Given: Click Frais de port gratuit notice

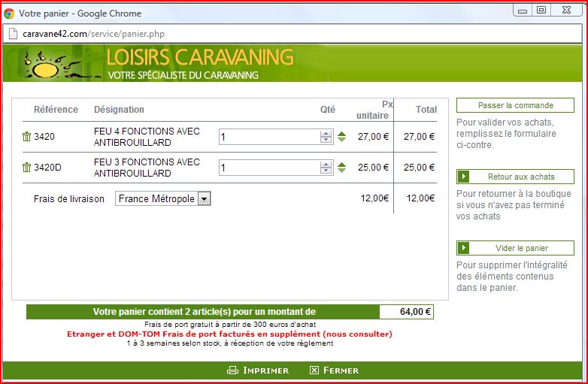Looking at the screenshot, I should (x=230, y=325).
